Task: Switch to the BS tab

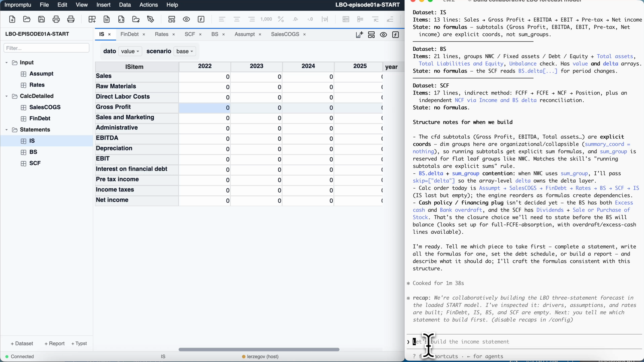Action: pyautogui.click(x=215, y=34)
